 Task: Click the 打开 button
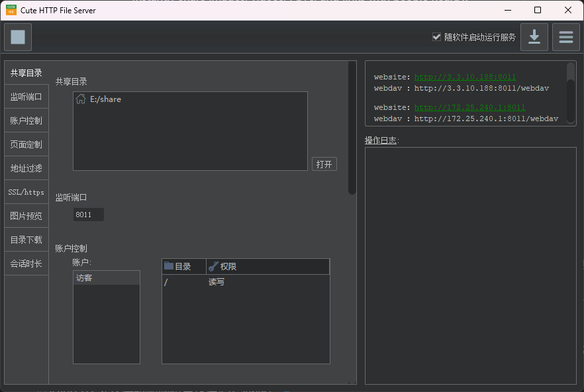tap(324, 164)
